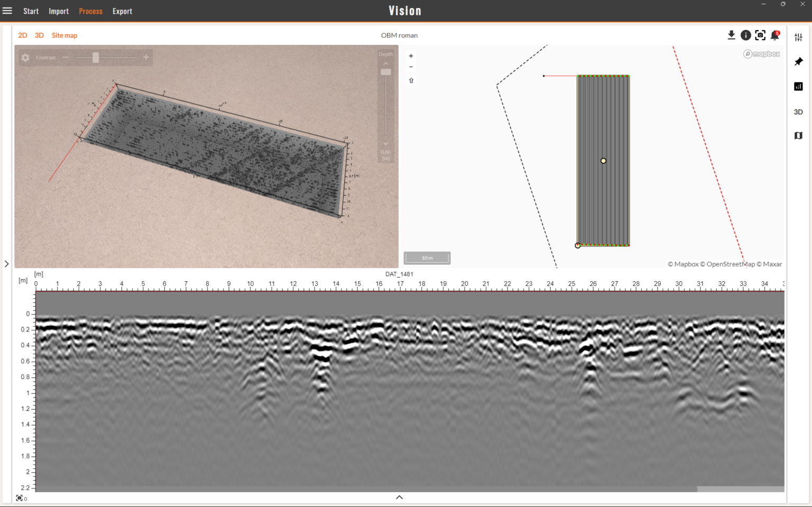
Task: Take a screenshot with the camera capture icon
Action: (760, 35)
